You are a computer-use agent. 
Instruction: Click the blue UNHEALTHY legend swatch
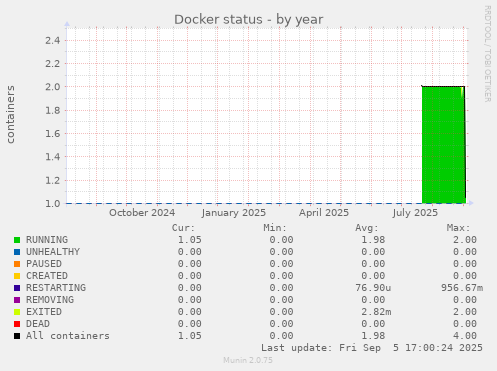click(17, 252)
